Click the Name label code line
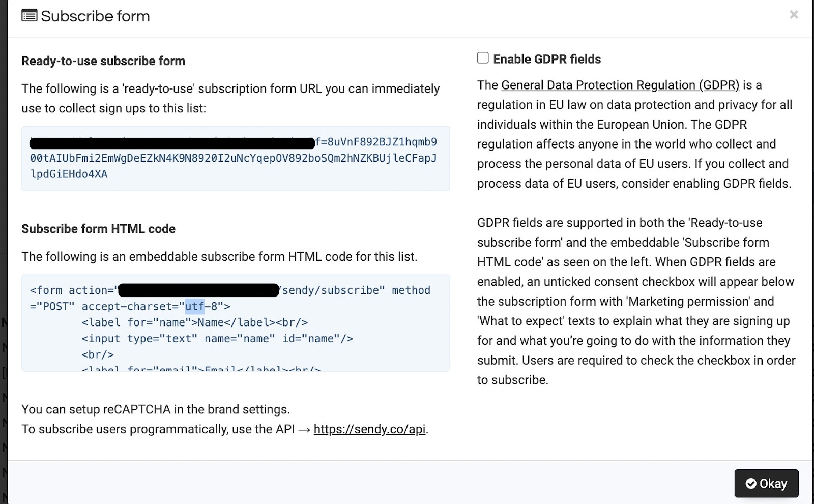 coord(194,322)
